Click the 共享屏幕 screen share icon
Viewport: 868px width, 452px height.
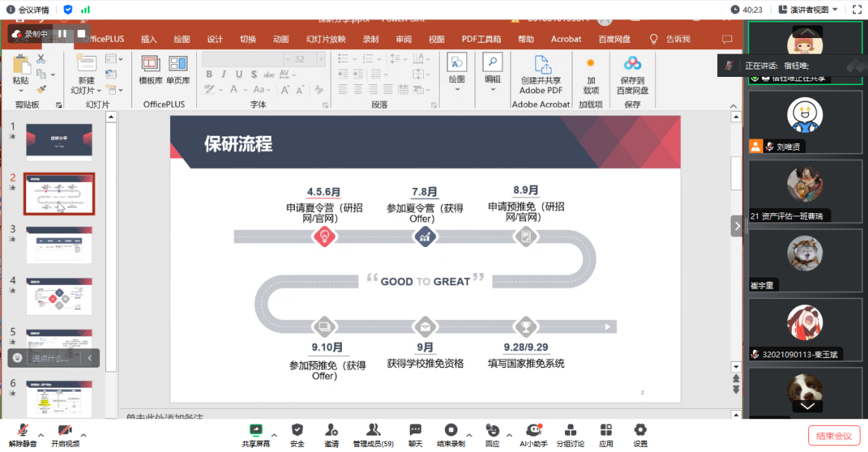(x=255, y=431)
